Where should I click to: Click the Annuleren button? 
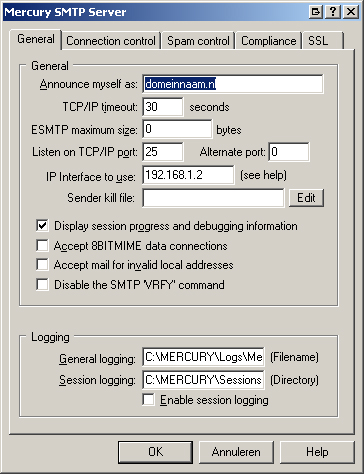(x=236, y=452)
